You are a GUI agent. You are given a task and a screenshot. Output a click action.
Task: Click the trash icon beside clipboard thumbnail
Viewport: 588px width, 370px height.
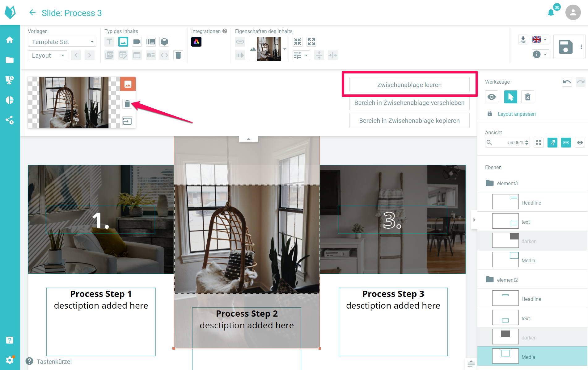127,104
